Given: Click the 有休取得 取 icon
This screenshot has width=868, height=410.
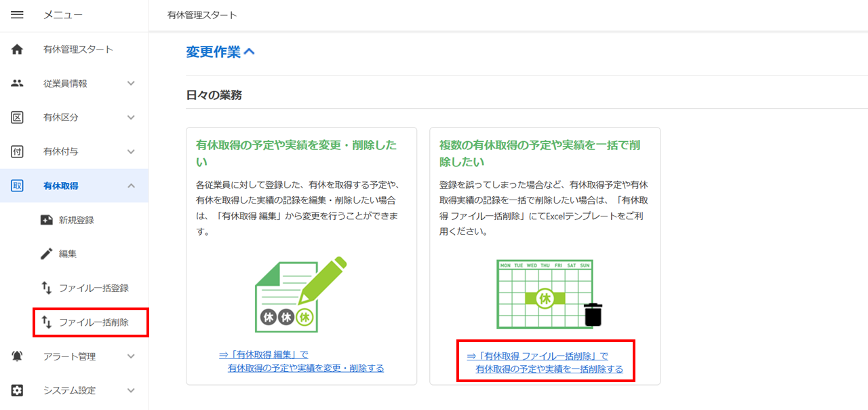Looking at the screenshot, I should pos(18,185).
